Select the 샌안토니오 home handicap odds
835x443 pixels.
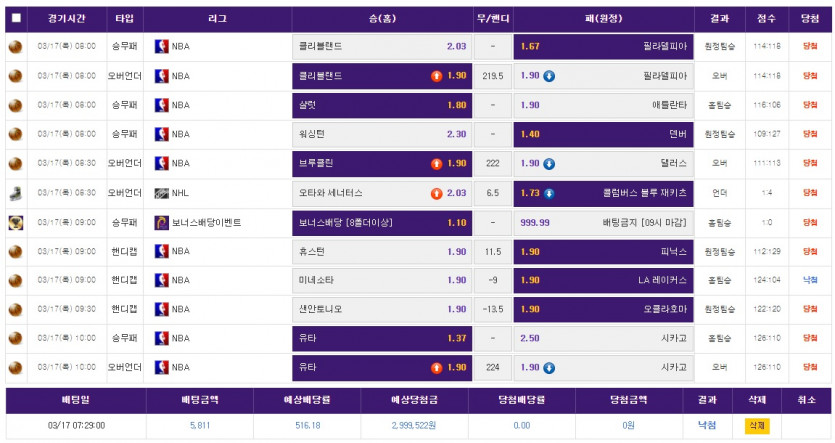click(x=382, y=309)
